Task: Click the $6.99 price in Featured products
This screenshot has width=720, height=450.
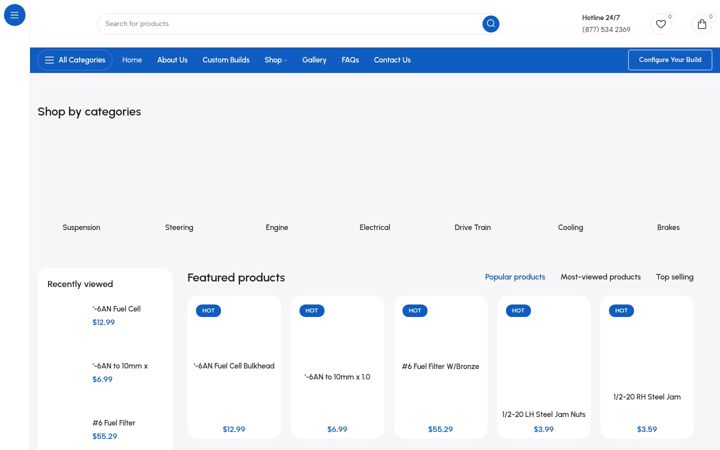Action: click(x=337, y=429)
